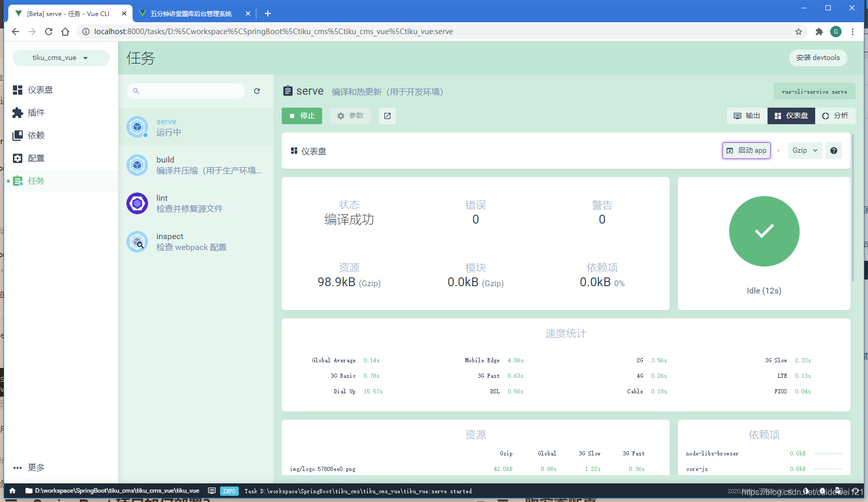Expand the 任务 sidebar section
The width and height of the screenshot is (868, 502).
[36, 181]
